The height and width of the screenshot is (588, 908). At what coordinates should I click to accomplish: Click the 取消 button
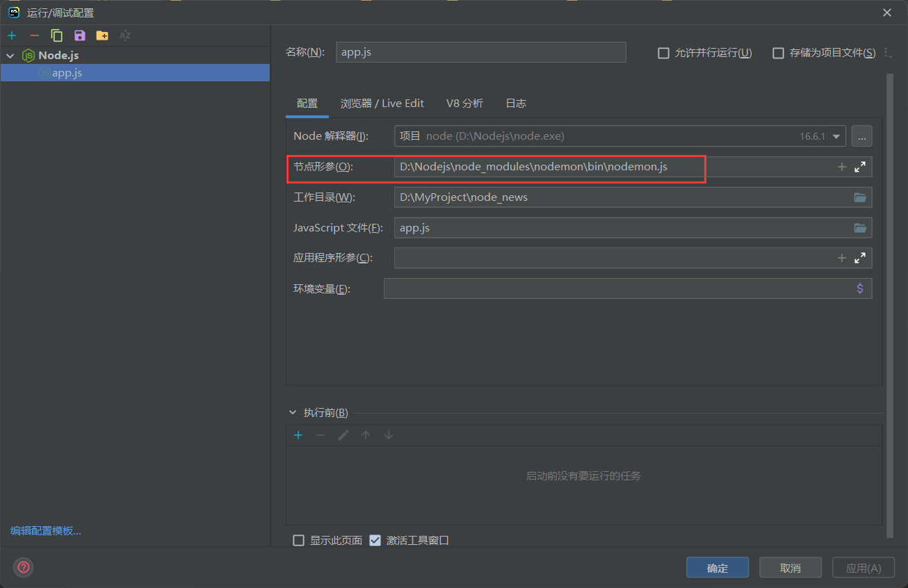(x=791, y=568)
